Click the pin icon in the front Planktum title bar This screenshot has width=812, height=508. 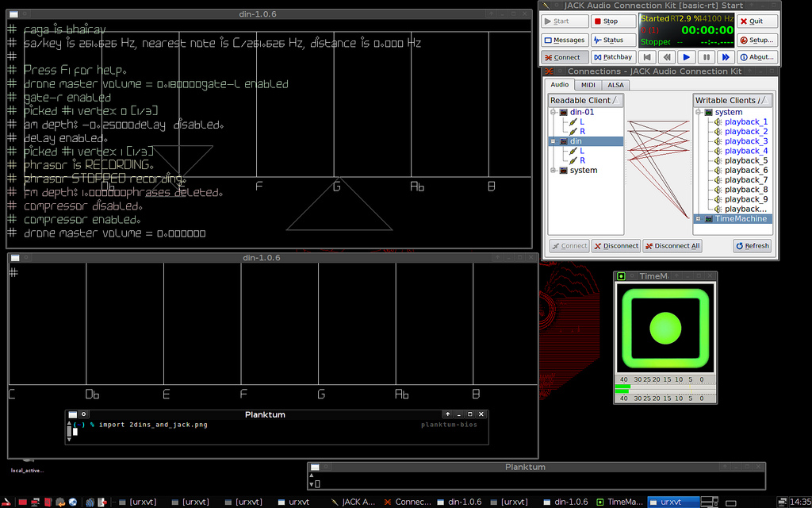pyautogui.click(x=83, y=414)
